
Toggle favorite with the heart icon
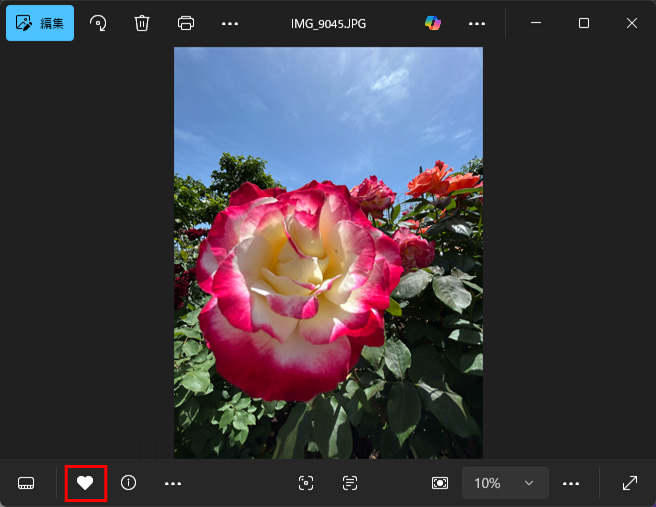point(85,483)
